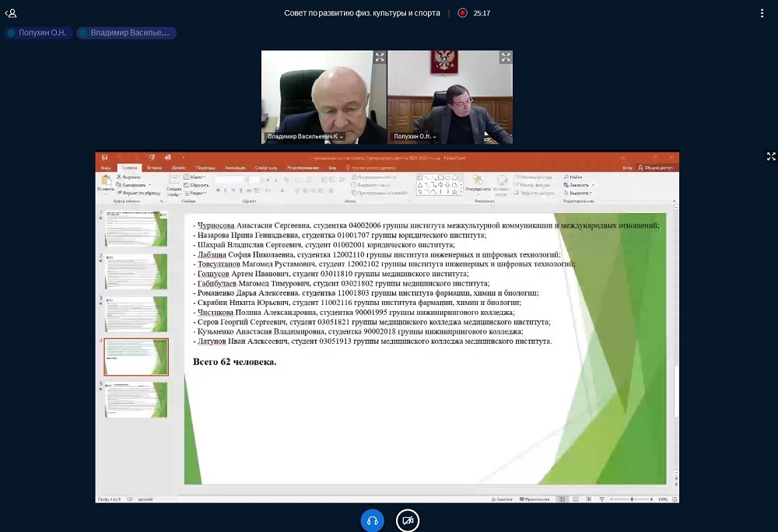
Task: Expand Полухин О.Н. video tile to fullscreen
Action: click(x=506, y=58)
